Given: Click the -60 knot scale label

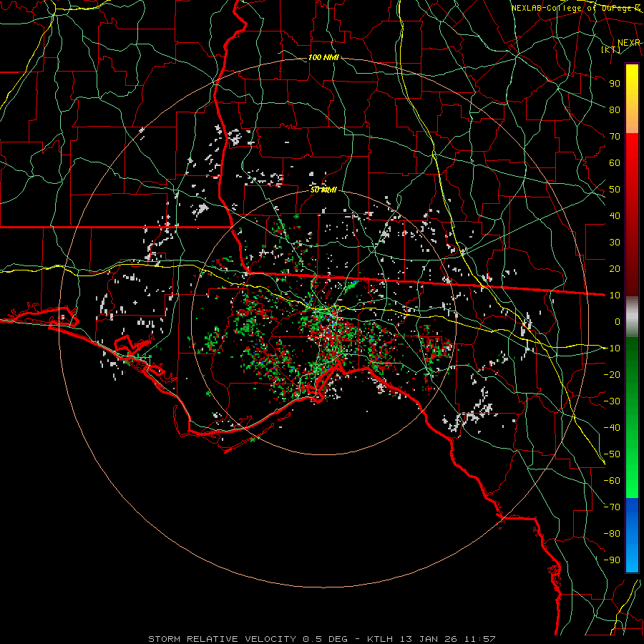Looking at the screenshot, I should tap(612, 481).
